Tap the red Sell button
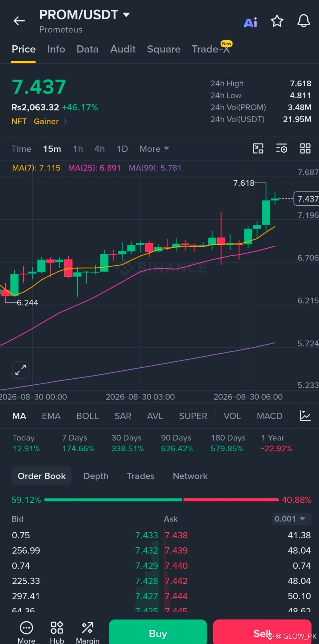This screenshot has height=644, width=319. (x=262, y=632)
